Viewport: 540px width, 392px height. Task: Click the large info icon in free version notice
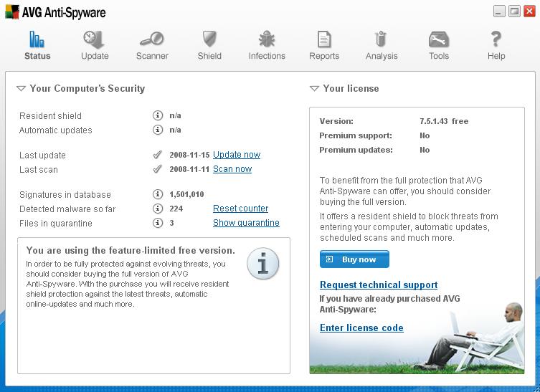pos(262,264)
